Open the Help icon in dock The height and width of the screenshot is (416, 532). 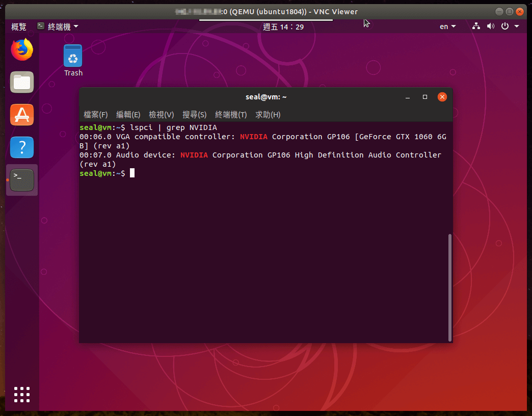(x=22, y=147)
